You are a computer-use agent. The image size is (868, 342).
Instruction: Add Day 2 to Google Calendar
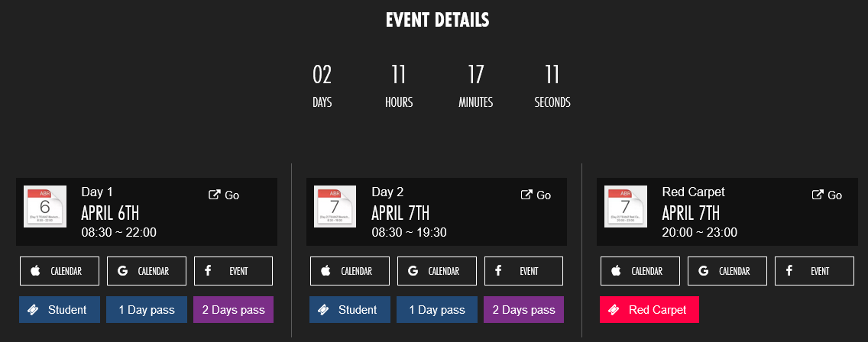click(x=437, y=271)
